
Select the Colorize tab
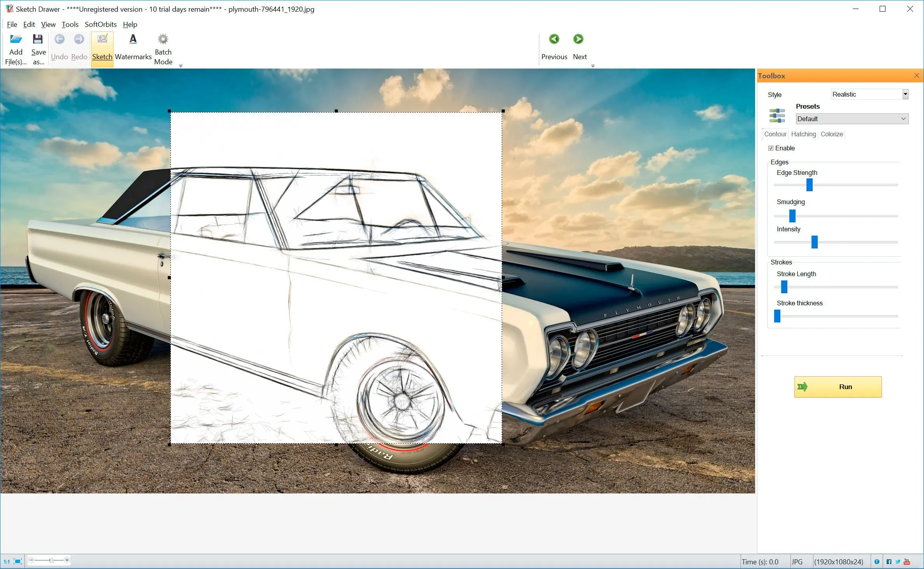832,134
